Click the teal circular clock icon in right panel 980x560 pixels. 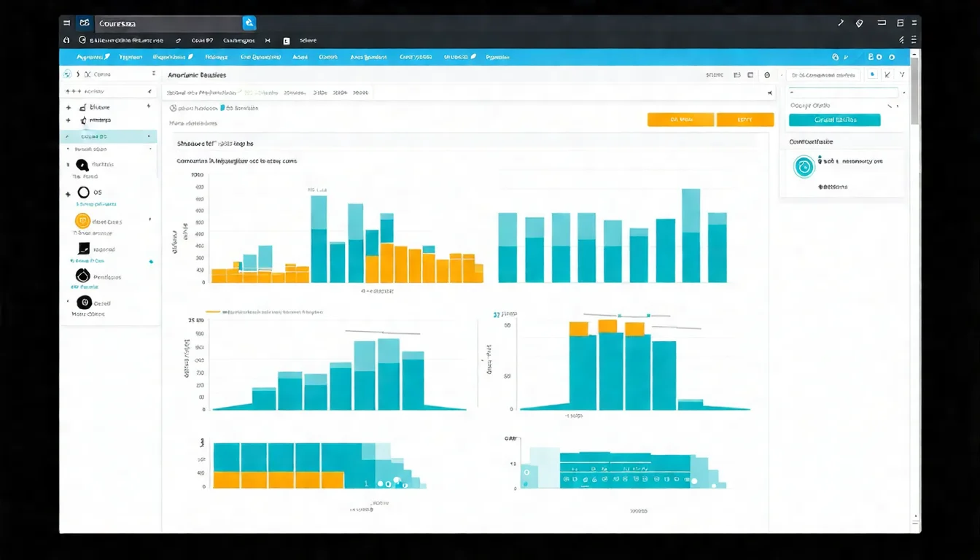pyautogui.click(x=804, y=167)
